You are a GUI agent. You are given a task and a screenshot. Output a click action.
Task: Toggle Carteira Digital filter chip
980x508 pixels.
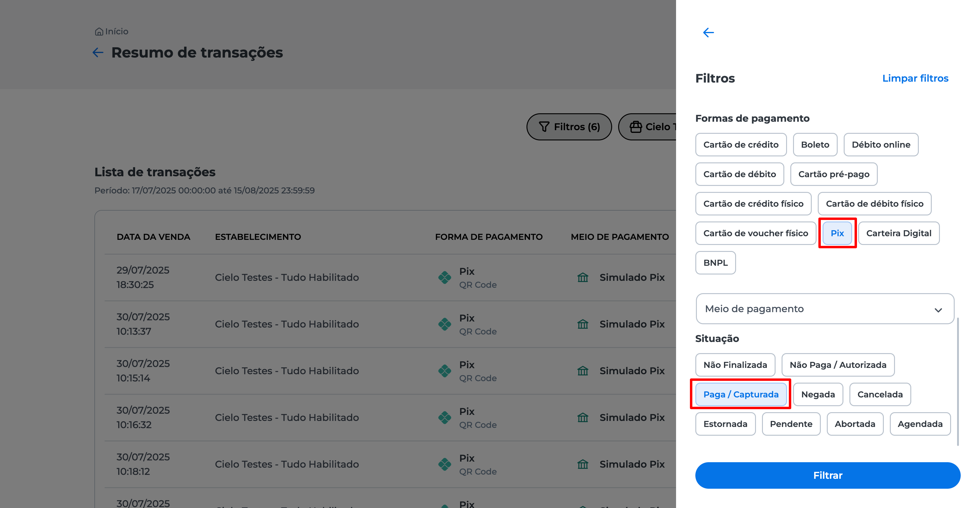[x=899, y=233]
